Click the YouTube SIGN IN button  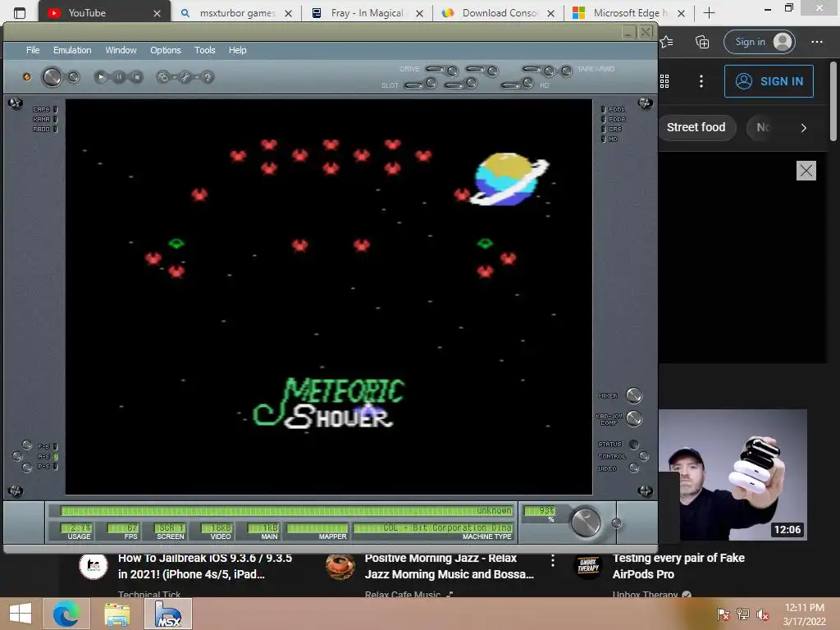[x=769, y=81]
